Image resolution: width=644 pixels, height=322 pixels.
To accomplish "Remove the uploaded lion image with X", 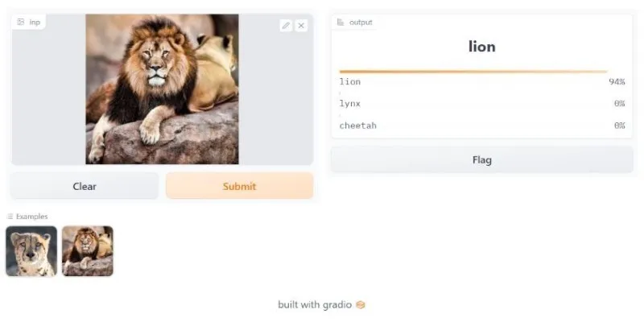I will tap(301, 26).
